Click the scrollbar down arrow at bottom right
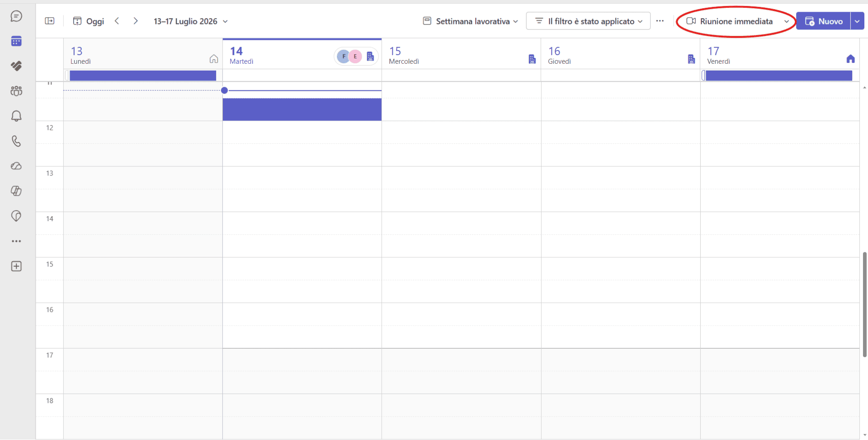The height and width of the screenshot is (440, 868). tap(864, 435)
